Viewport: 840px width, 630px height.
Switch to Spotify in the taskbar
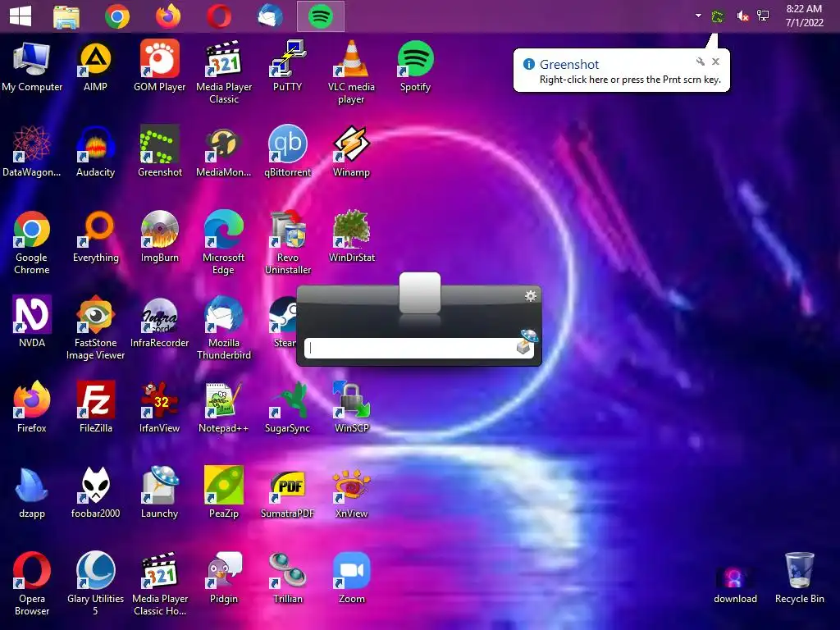321,16
